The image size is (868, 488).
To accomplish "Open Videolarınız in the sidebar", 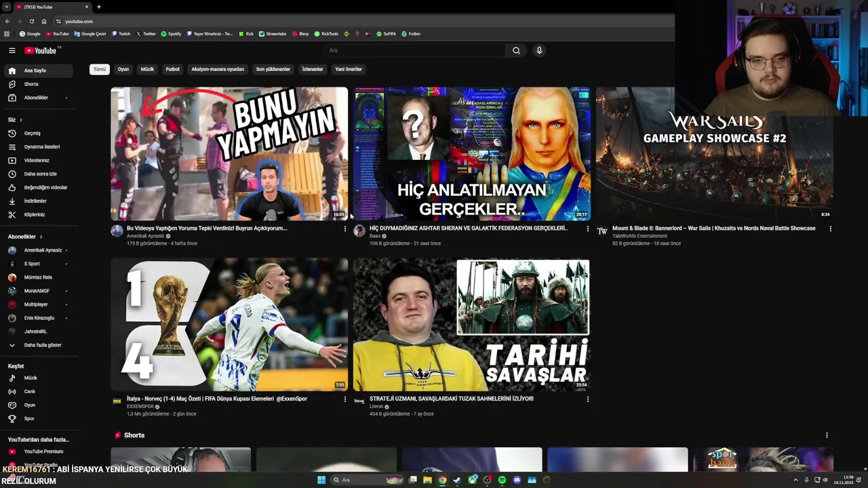I will tap(38, 161).
